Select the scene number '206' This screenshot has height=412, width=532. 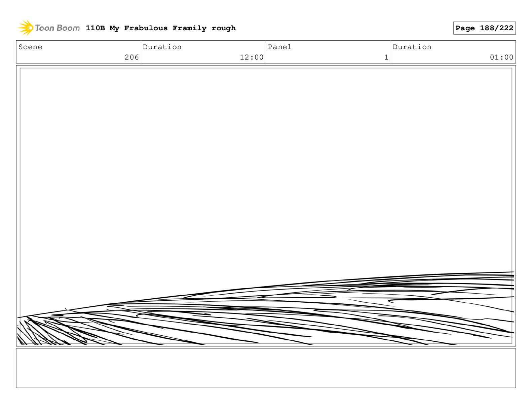(x=131, y=58)
